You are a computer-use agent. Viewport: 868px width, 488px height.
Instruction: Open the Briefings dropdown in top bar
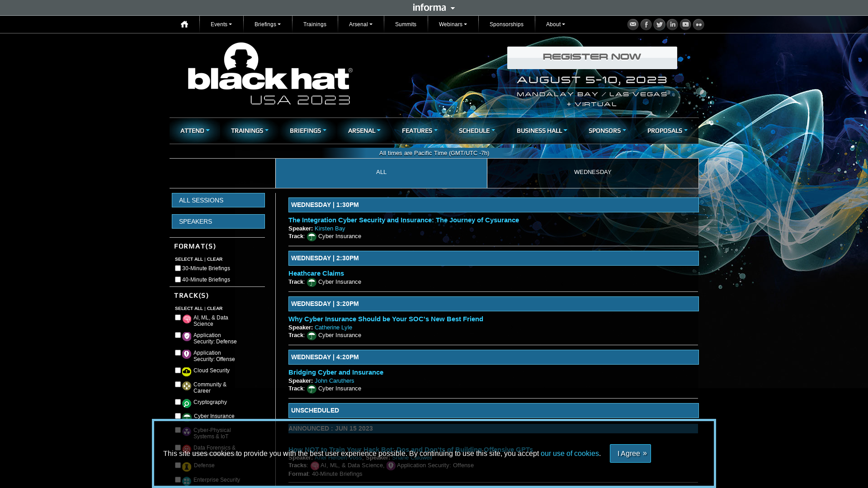pyautogui.click(x=268, y=24)
